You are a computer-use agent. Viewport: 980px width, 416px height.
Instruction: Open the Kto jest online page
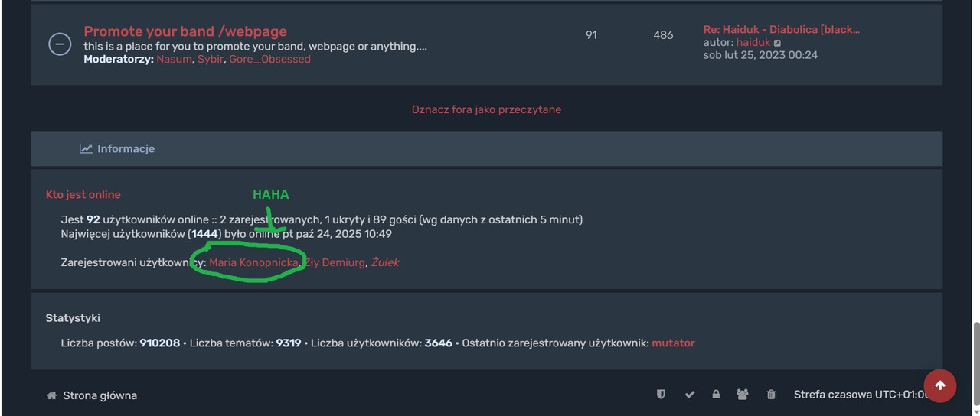83,194
